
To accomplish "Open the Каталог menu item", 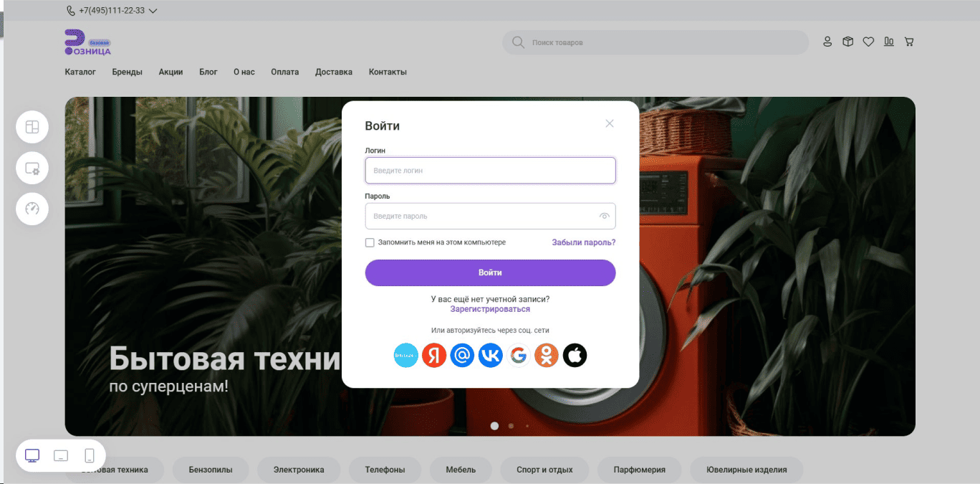I will [x=80, y=72].
